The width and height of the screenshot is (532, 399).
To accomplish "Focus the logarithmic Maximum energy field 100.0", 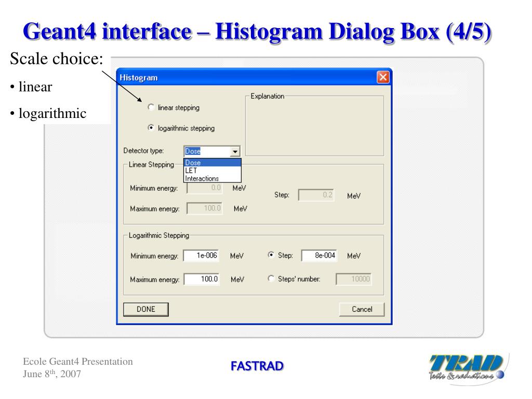I will click(202, 279).
